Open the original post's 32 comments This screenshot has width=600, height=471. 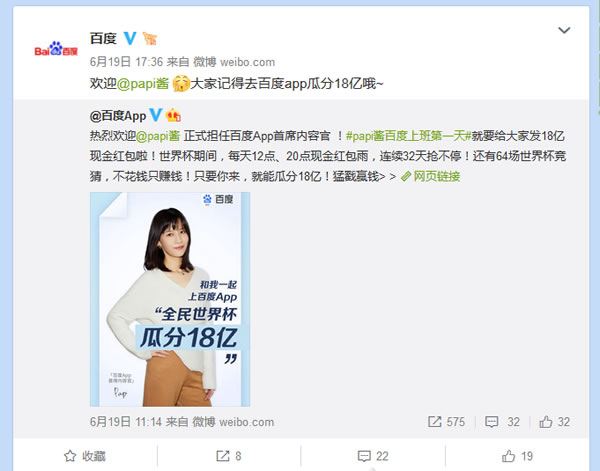pyautogui.click(x=502, y=422)
